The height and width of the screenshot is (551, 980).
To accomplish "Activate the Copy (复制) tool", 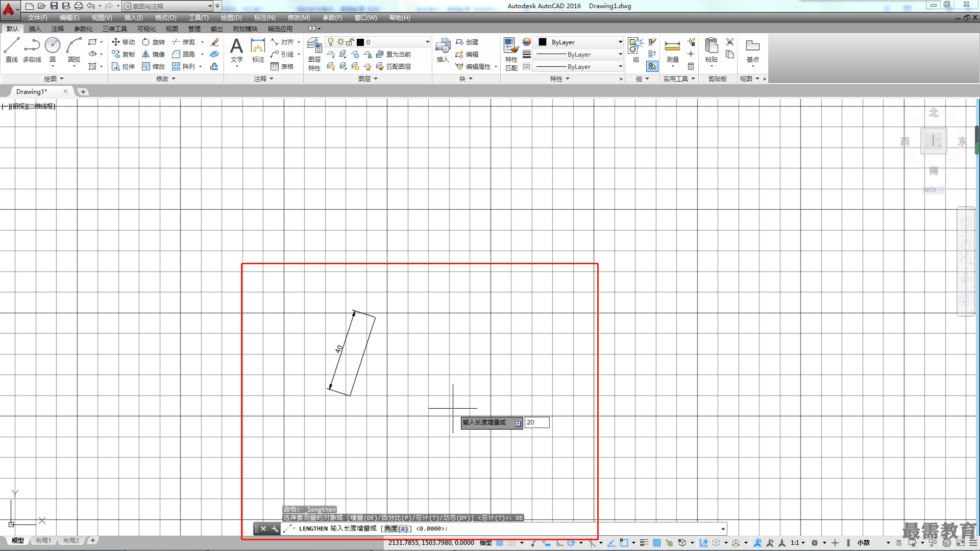I will [123, 54].
